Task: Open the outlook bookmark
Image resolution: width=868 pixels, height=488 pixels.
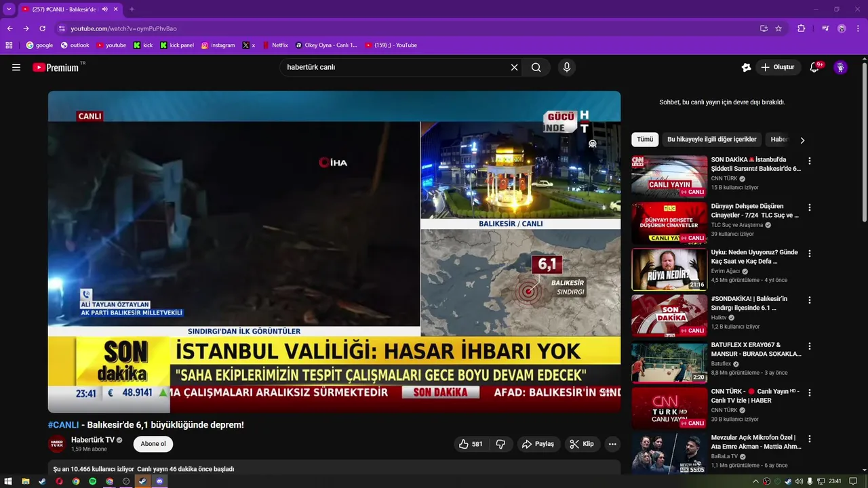Action: (75, 45)
